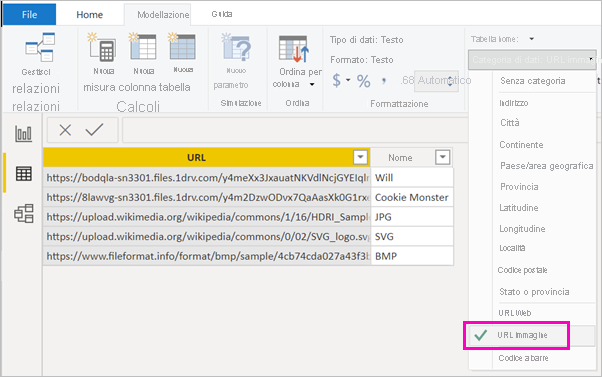The width and height of the screenshot is (602, 377).
Task: Select Continente category
Action: (x=521, y=145)
